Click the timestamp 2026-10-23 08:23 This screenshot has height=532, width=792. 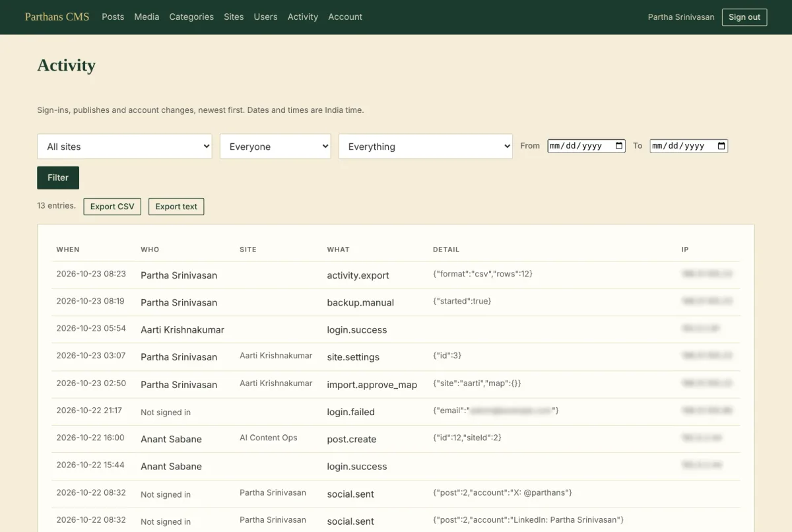91,273
